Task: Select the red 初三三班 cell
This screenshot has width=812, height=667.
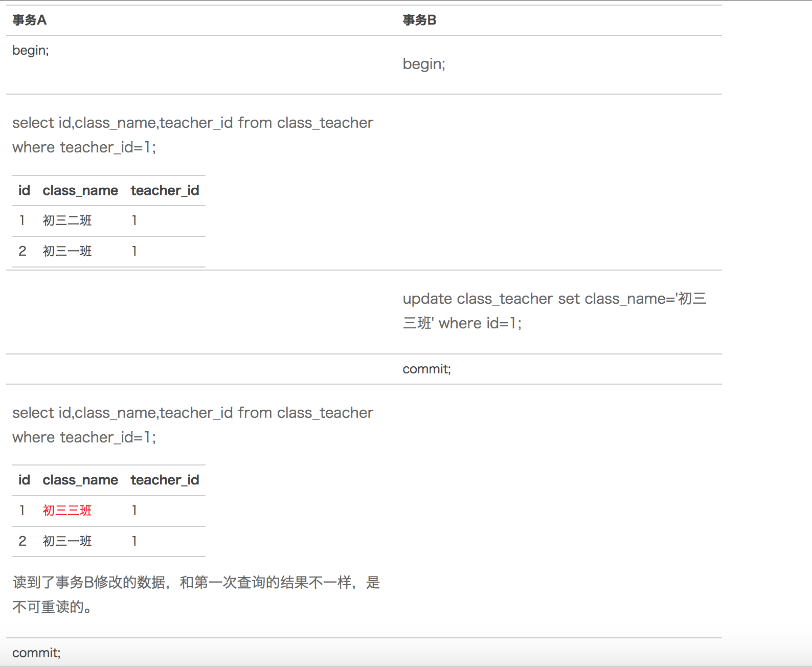Action: [67, 510]
